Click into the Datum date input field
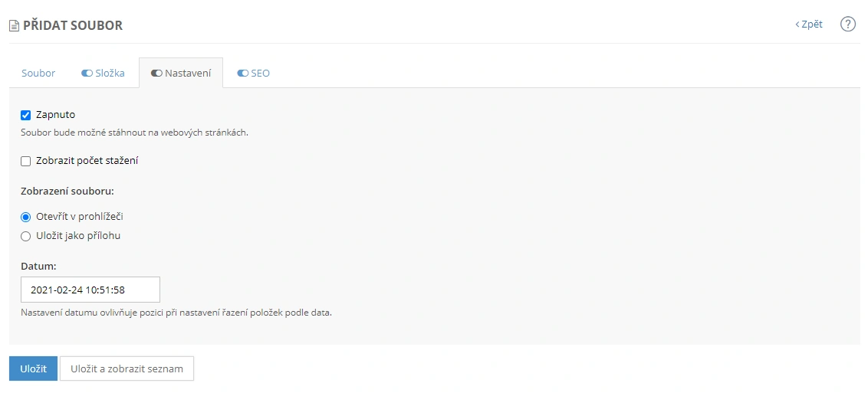 coord(90,290)
